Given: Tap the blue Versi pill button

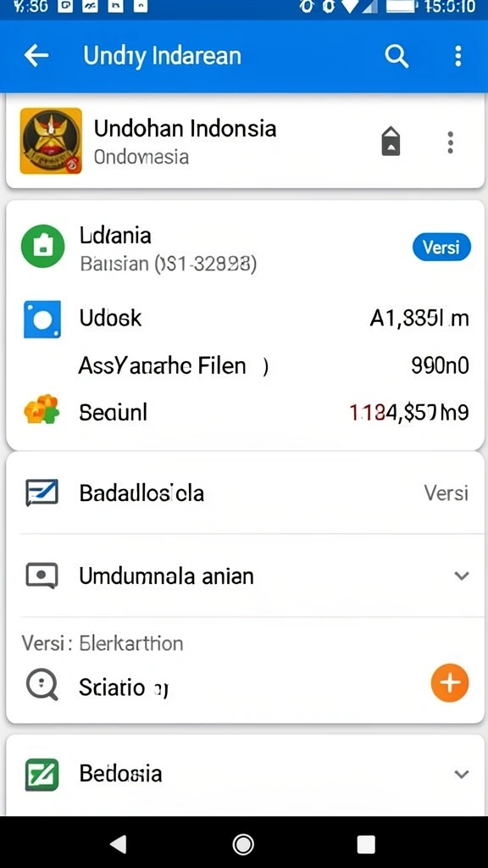Looking at the screenshot, I should pos(441,247).
